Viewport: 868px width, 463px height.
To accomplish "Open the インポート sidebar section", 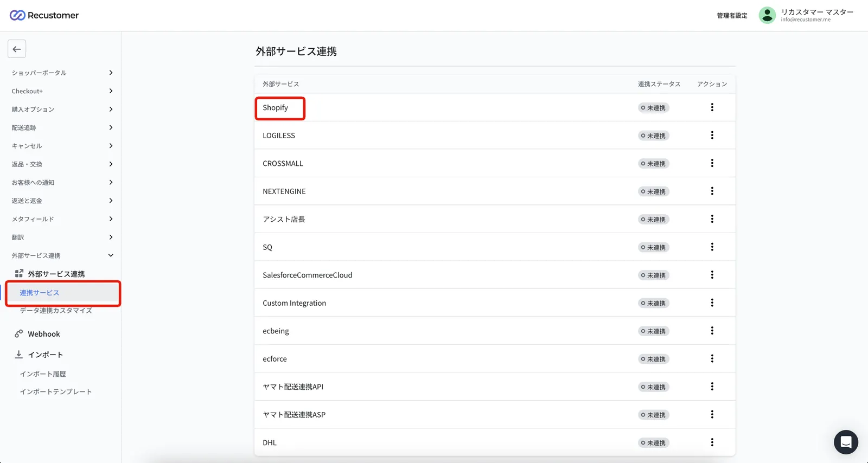I will [46, 355].
